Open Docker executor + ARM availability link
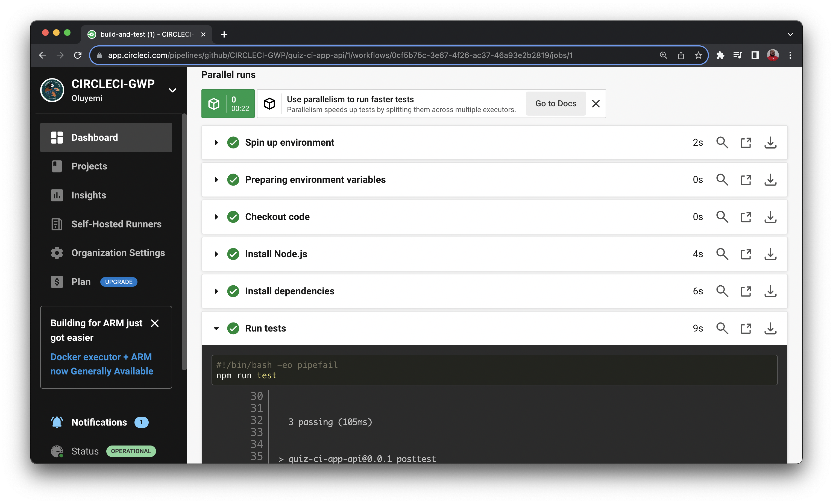833x504 pixels. click(x=101, y=364)
